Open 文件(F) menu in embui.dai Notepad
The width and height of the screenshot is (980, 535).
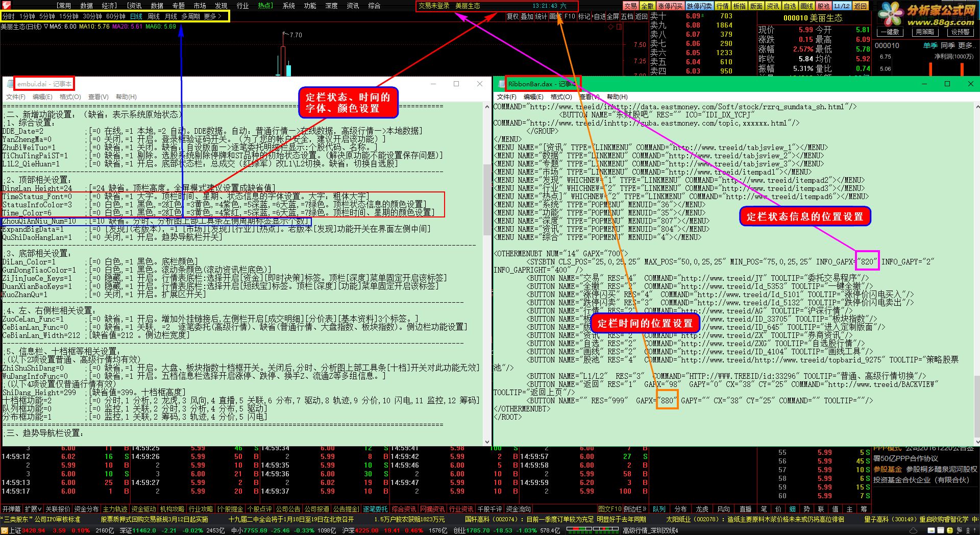15,97
